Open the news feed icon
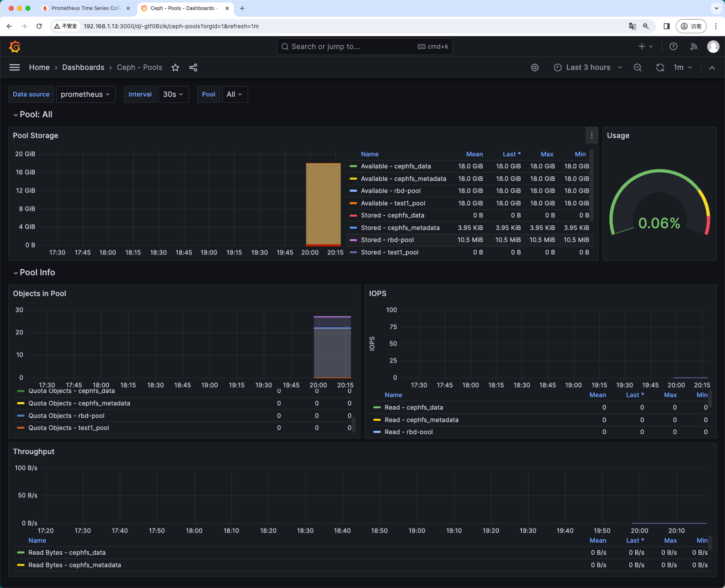The height and width of the screenshot is (588, 725). (x=694, y=47)
